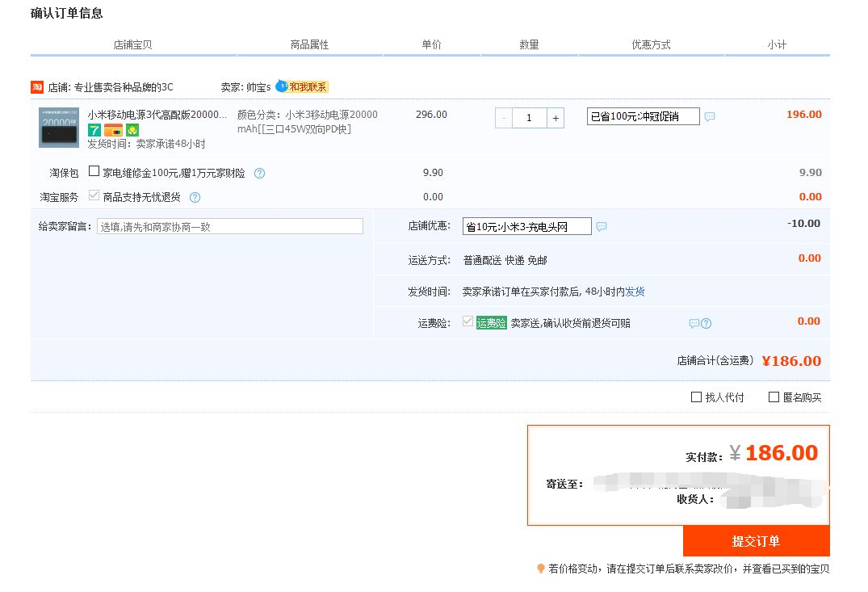The image size is (868, 592).
Task: Click the discount amount -10.00
Action: [x=803, y=223]
